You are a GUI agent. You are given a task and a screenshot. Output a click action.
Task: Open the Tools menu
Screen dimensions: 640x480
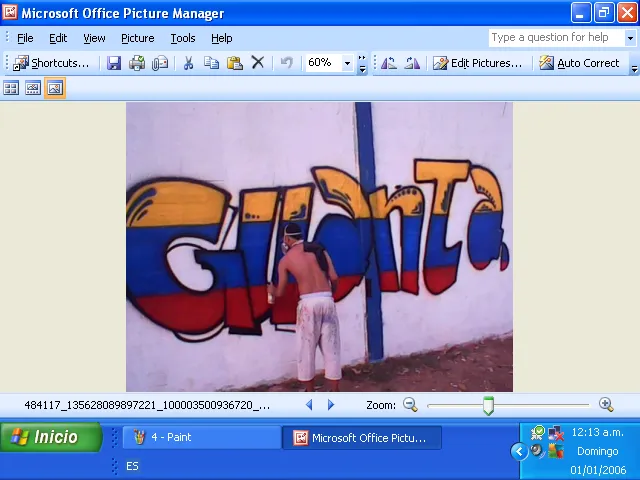tap(183, 38)
